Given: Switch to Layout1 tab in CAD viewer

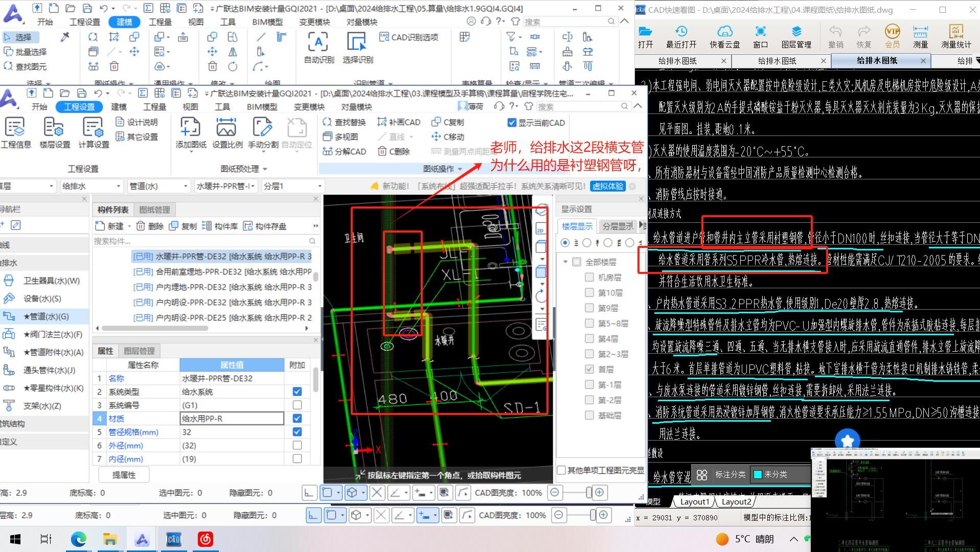Looking at the screenshot, I should pos(694,501).
